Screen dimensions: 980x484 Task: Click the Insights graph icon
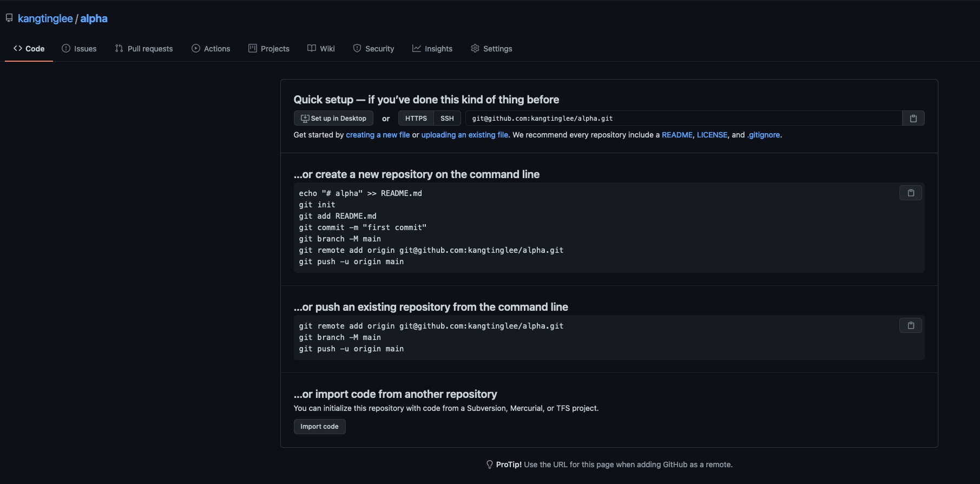click(x=417, y=48)
